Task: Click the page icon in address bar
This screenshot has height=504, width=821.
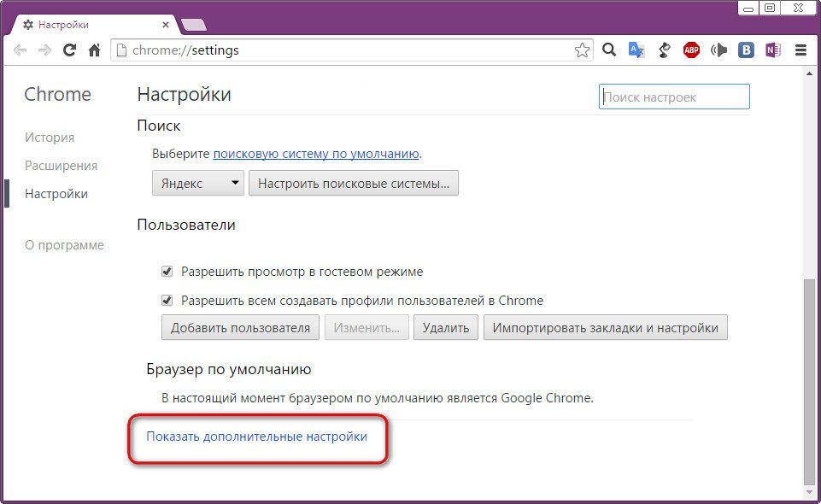Action: pos(121,50)
